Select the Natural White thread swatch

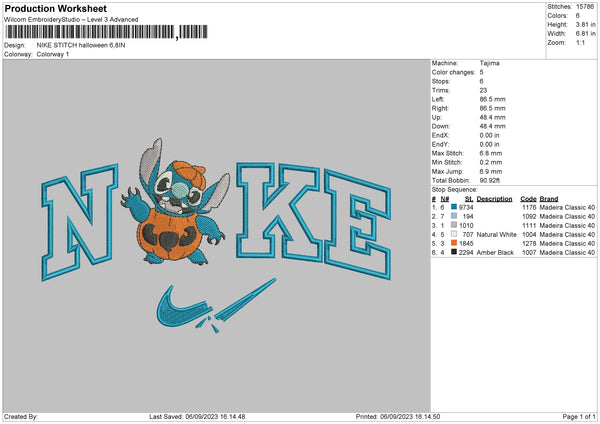(x=454, y=234)
